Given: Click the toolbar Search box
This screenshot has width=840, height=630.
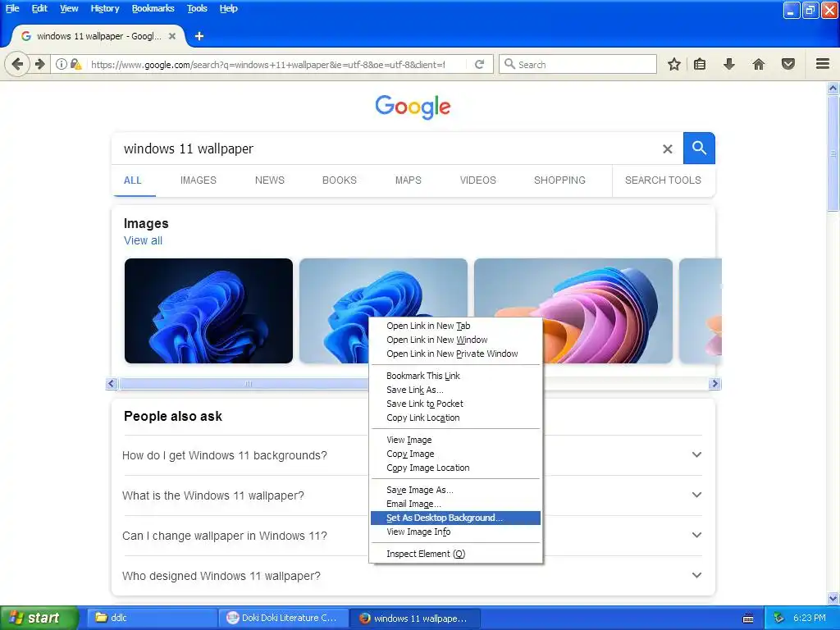Looking at the screenshot, I should (x=577, y=64).
